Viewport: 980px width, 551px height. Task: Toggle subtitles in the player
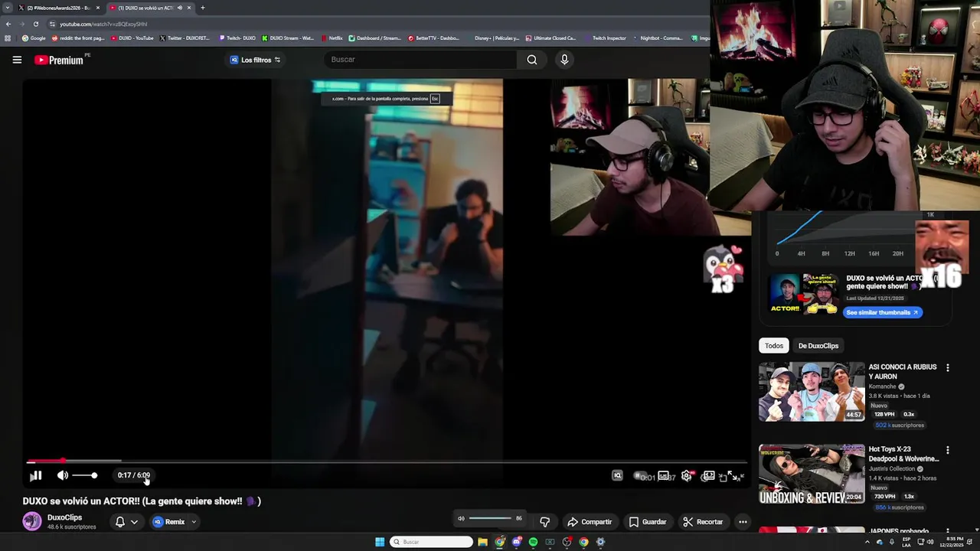point(664,475)
